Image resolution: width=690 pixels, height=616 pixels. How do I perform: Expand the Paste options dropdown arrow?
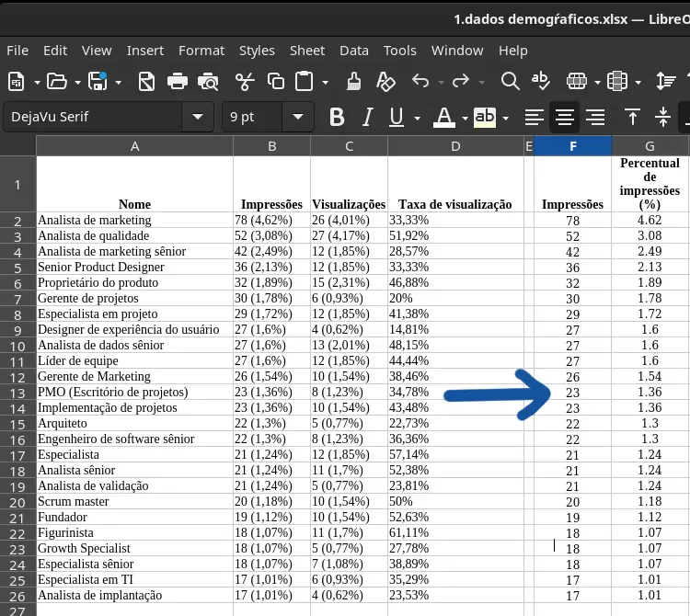point(325,82)
